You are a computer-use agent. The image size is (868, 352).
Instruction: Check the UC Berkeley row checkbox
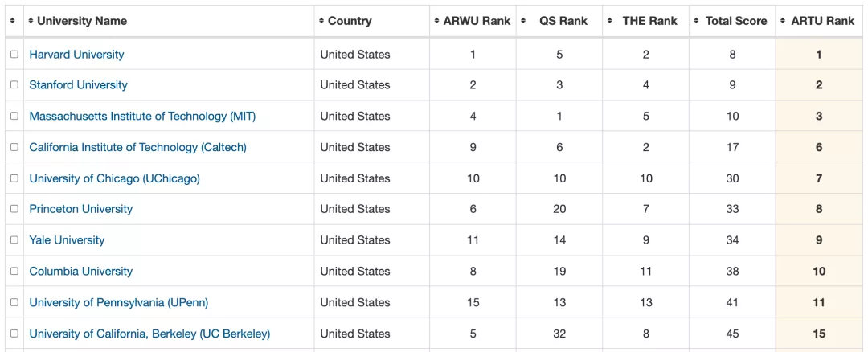(x=14, y=334)
